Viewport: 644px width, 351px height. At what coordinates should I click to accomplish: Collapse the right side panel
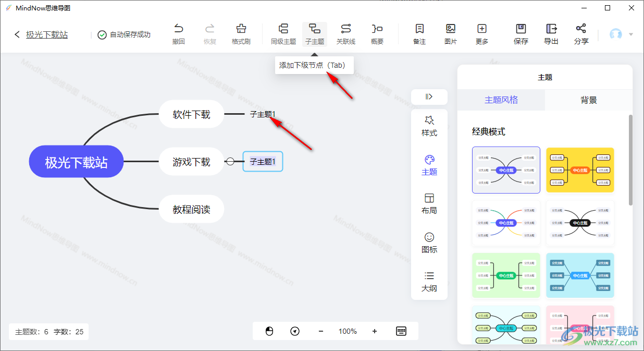click(429, 96)
